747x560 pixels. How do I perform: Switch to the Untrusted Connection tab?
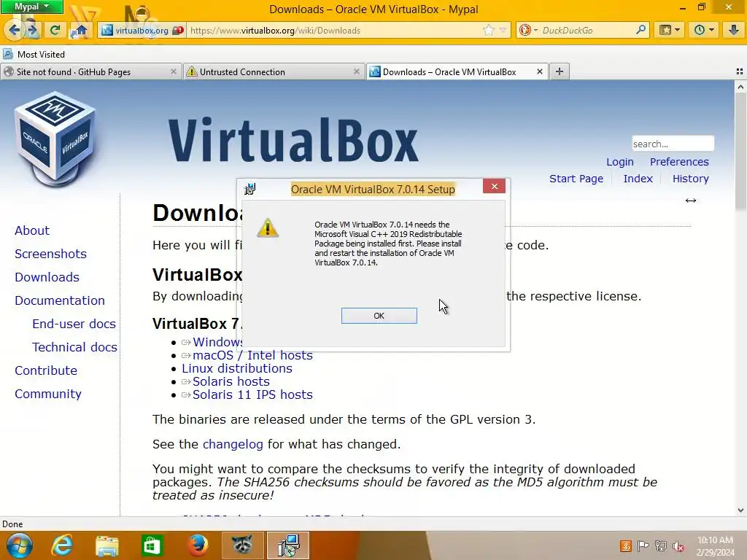coord(273,72)
